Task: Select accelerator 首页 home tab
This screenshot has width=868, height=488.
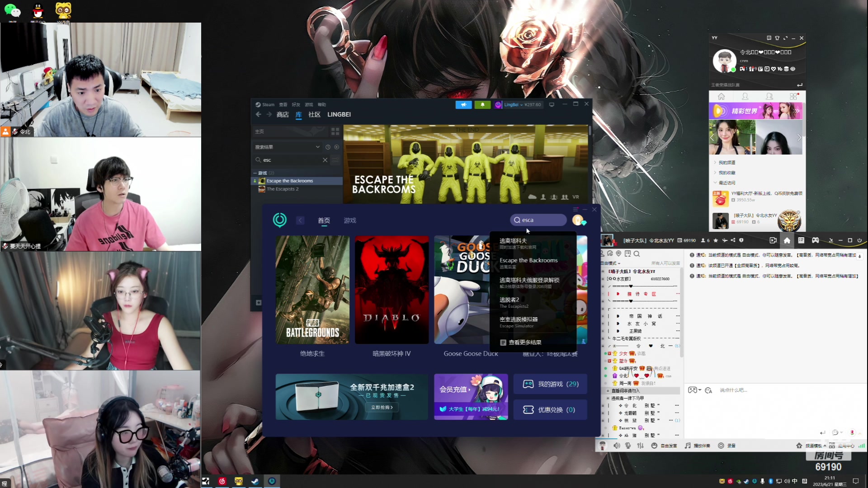Action: click(324, 221)
